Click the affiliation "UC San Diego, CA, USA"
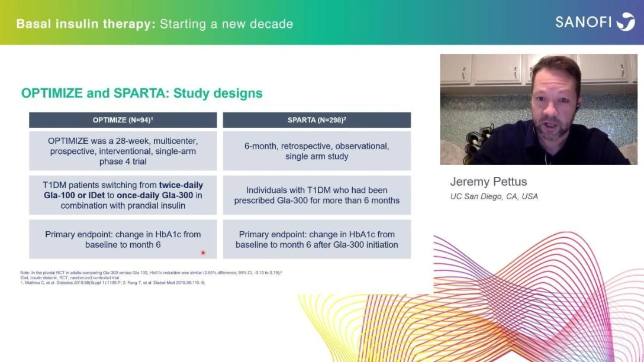The width and height of the screenshot is (644, 362). (494, 196)
